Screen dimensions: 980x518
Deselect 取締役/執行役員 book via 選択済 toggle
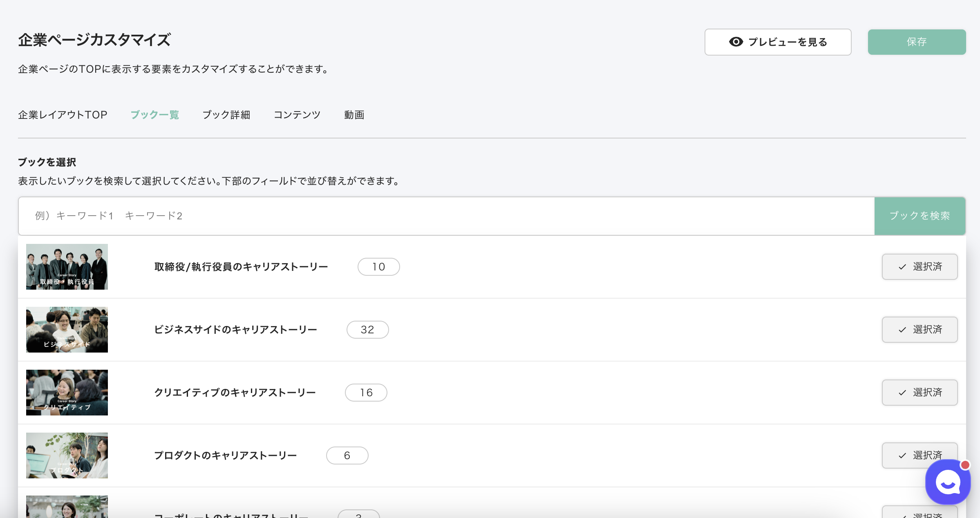tap(920, 267)
